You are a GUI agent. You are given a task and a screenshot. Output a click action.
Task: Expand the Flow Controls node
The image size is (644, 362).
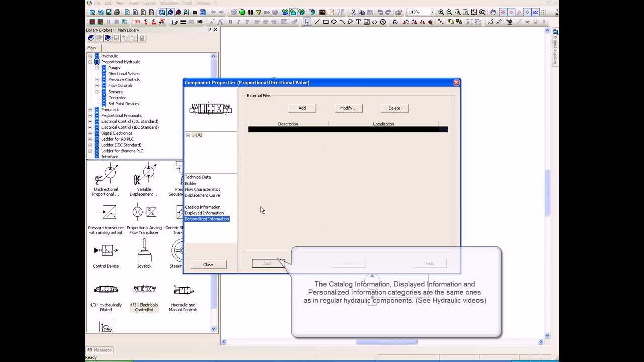click(x=97, y=85)
